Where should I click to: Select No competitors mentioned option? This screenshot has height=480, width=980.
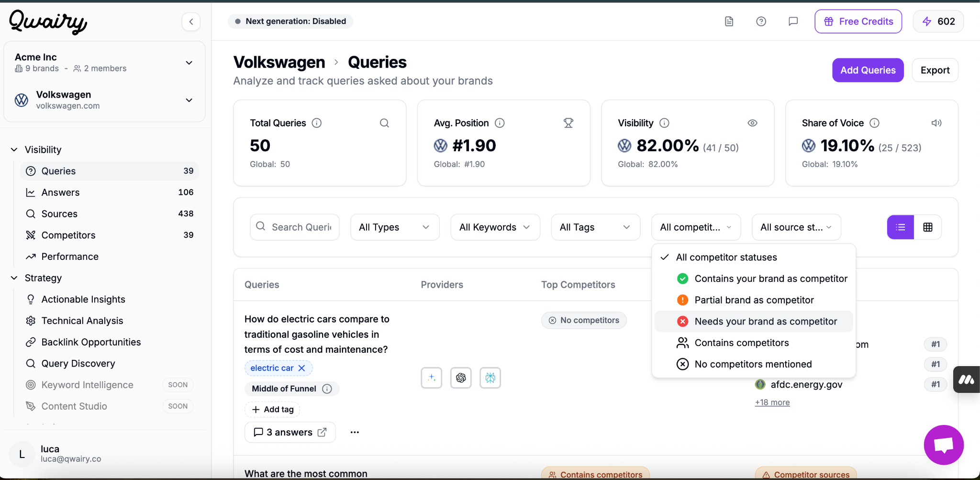coord(754,364)
